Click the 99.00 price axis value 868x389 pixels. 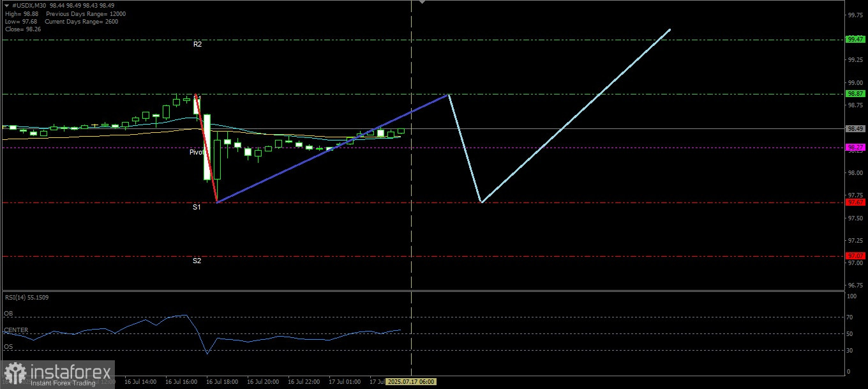point(855,83)
